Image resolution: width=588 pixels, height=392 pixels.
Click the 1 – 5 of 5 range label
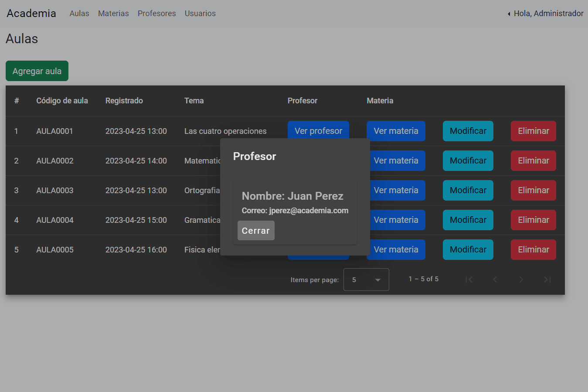pyautogui.click(x=424, y=279)
